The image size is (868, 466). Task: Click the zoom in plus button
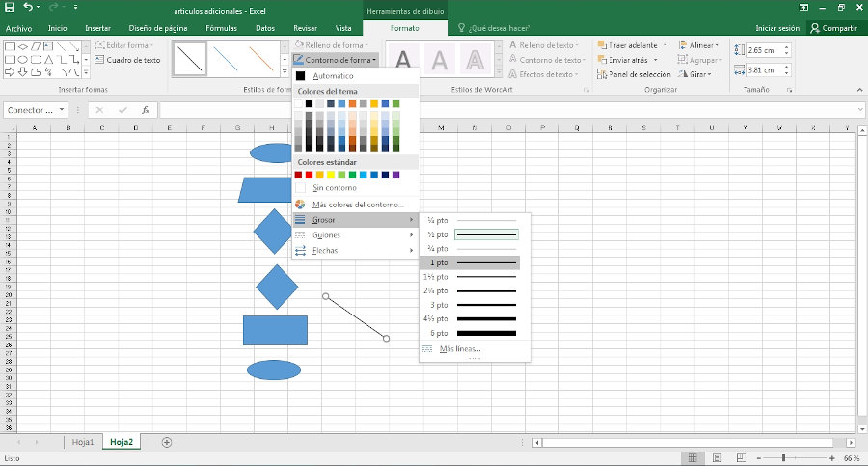point(832,458)
